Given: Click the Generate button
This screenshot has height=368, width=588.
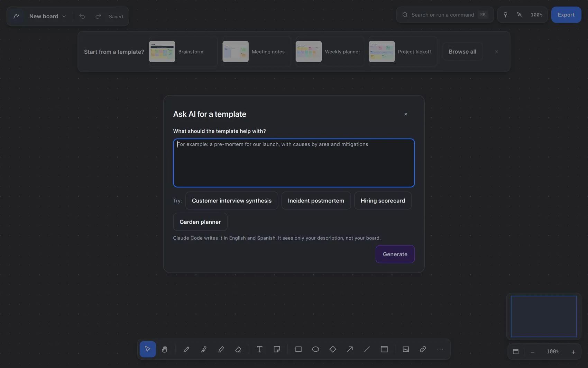Looking at the screenshot, I should point(395,254).
